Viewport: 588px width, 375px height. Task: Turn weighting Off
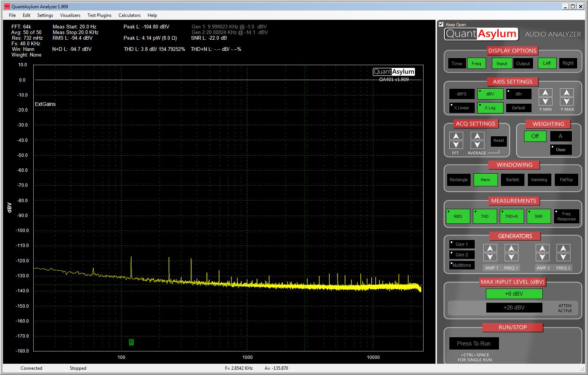[535, 136]
